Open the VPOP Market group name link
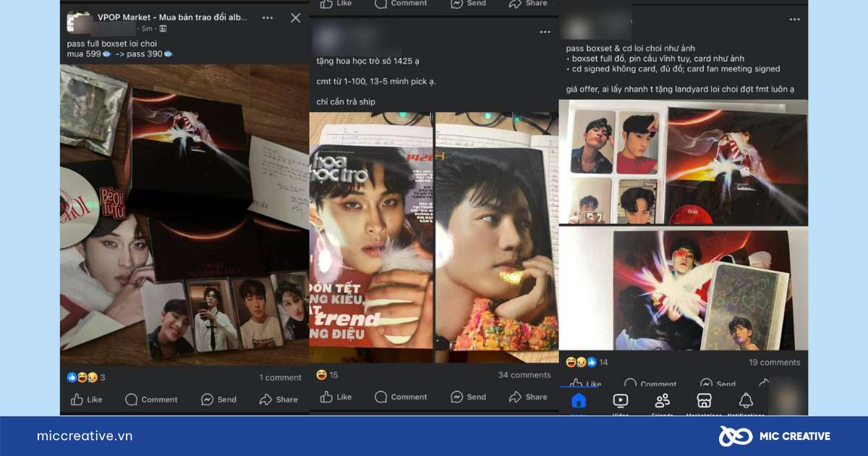This screenshot has width=868, height=456. click(x=172, y=17)
